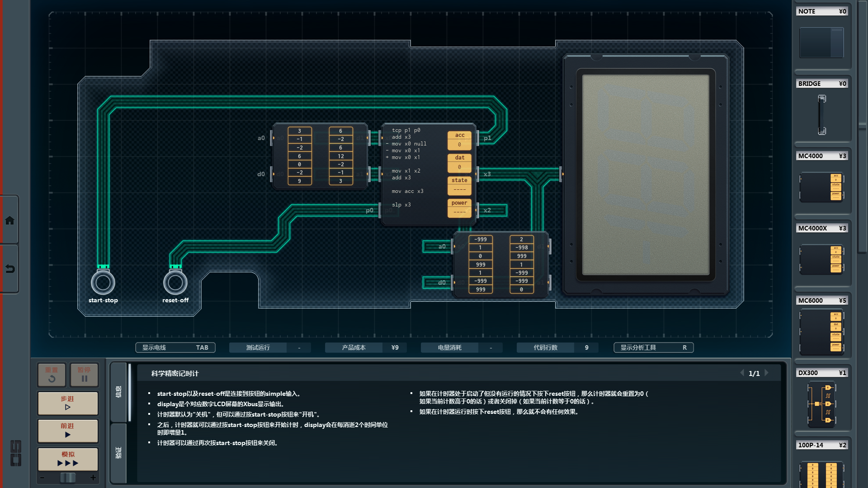This screenshot has height=488, width=868.
Task: Go to previous info page arrow
Action: click(x=742, y=373)
